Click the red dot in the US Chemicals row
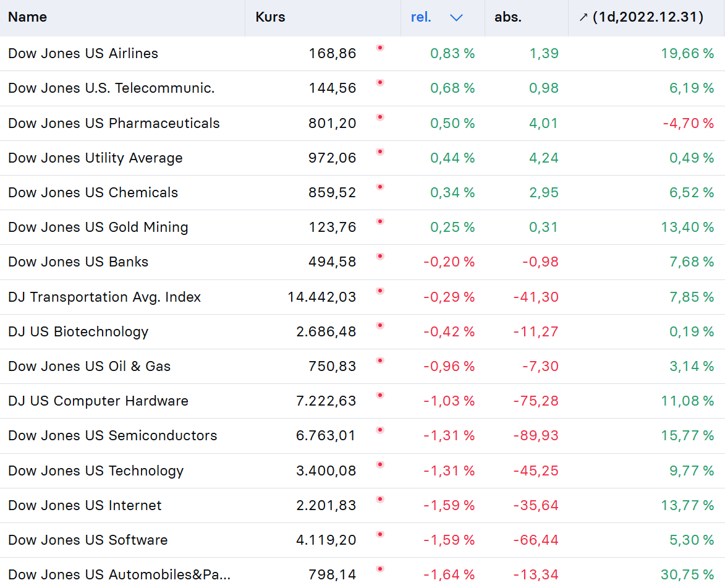The height and width of the screenshot is (588, 725). coord(380,187)
